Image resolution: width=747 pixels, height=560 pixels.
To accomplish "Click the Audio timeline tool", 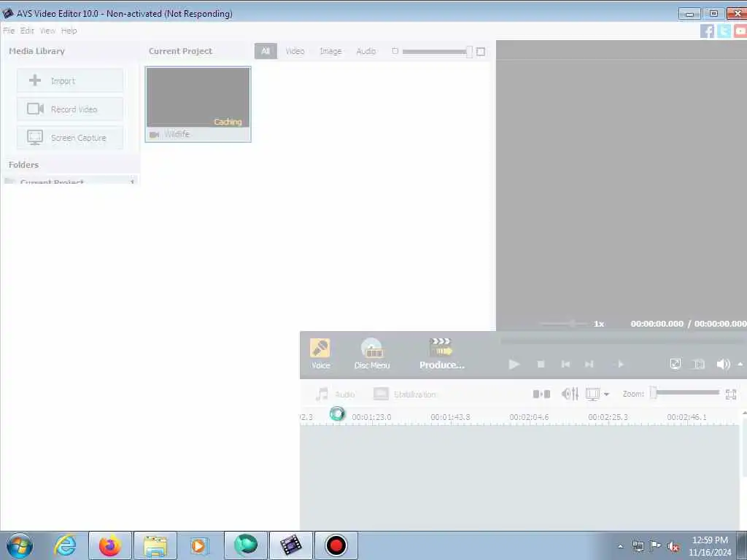I will click(336, 394).
